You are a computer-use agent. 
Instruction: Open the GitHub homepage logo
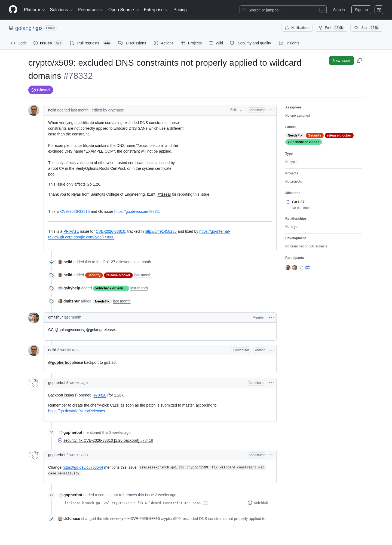13,10
